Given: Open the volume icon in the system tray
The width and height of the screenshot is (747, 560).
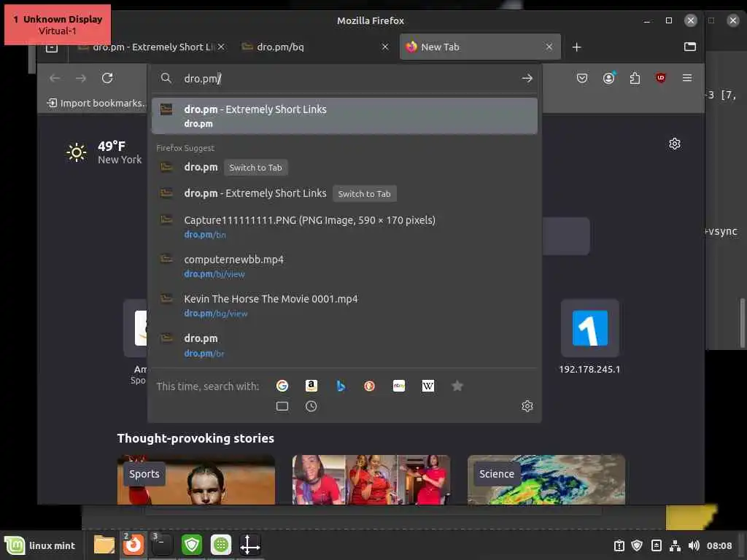Looking at the screenshot, I should [694, 545].
